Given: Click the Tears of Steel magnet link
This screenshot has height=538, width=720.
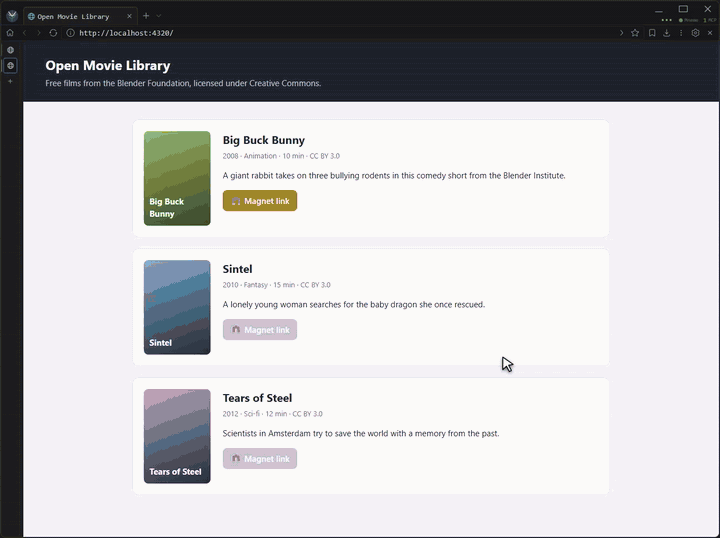Looking at the screenshot, I should click(260, 459).
